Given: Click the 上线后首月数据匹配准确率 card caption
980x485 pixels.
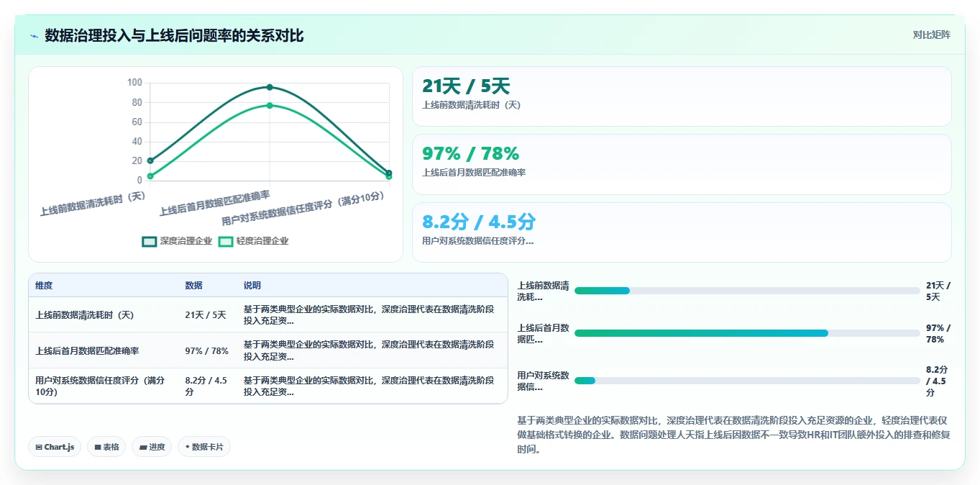Looking at the screenshot, I should [474, 173].
